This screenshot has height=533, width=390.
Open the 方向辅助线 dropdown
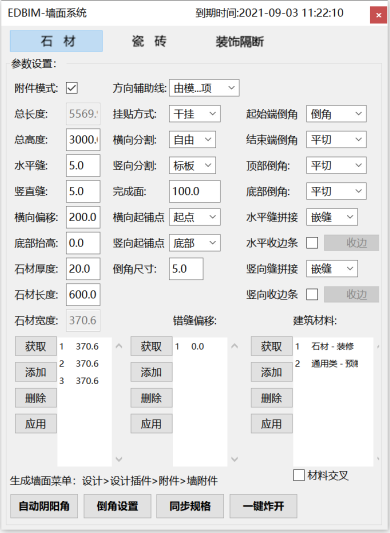(x=204, y=88)
